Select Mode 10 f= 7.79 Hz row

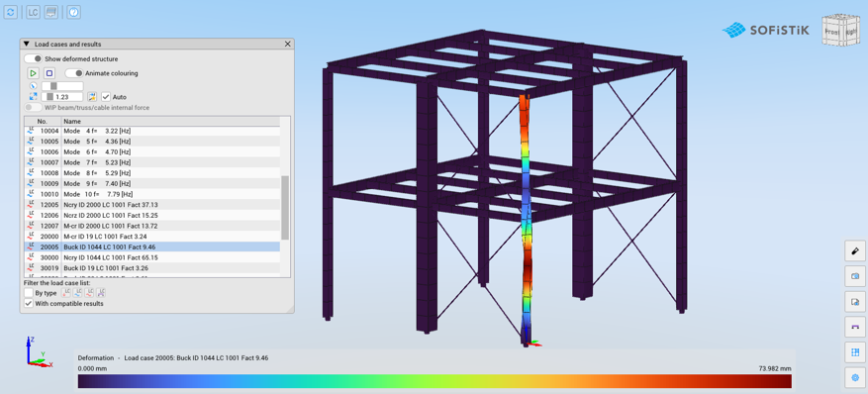click(152, 194)
